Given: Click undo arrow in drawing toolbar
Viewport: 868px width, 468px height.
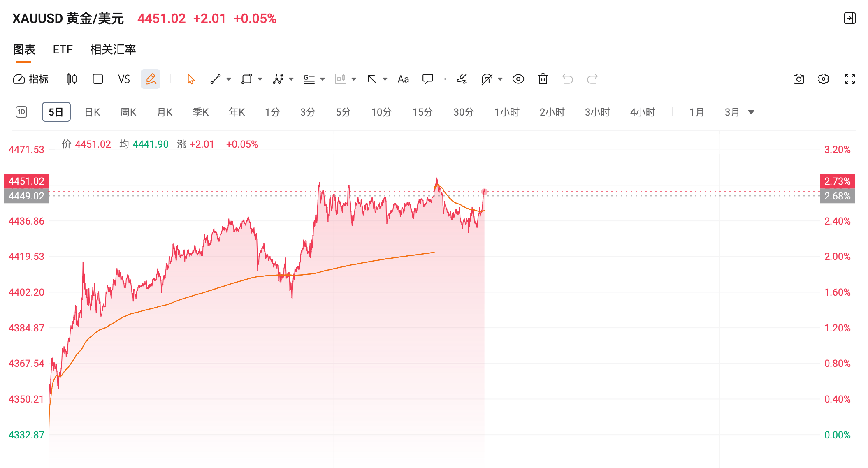Looking at the screenshot, I should pyautogui.click(x=568, y=79).
